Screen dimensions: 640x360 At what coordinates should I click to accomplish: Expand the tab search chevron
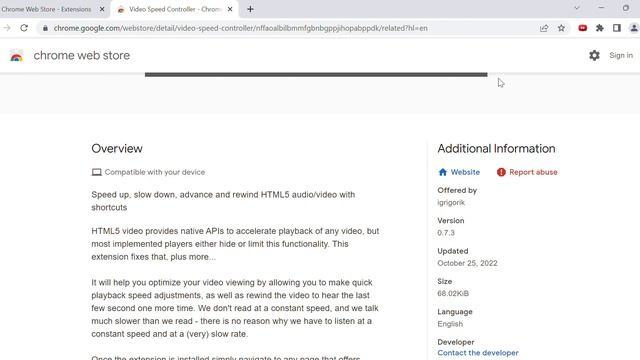pyautogui.click(x=577, y=8)
